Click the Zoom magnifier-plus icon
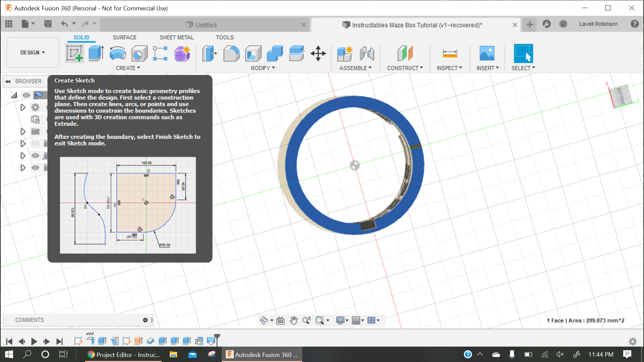The width and height of the screenshot is (644, 362). [306, 320]
